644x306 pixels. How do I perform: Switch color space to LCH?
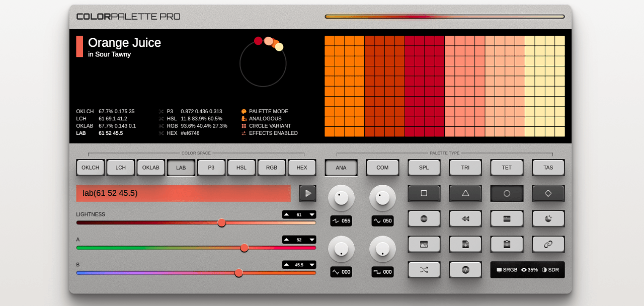coord(121,168)
